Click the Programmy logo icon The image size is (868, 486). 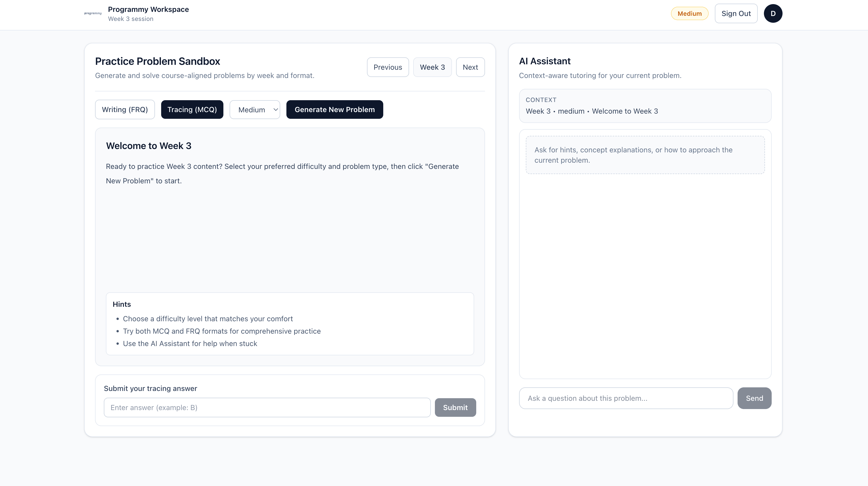[93, 13]
